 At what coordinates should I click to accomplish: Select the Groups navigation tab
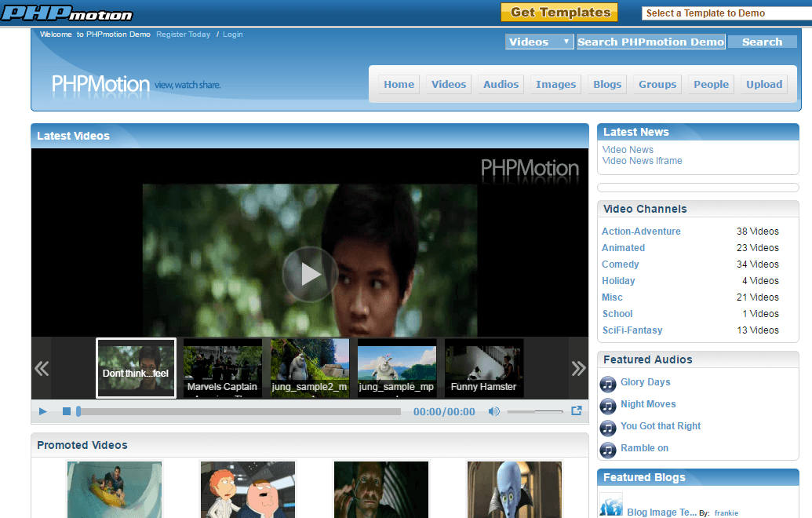tap(657, 85)
